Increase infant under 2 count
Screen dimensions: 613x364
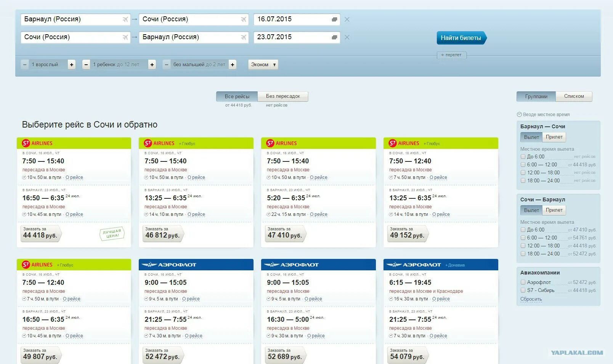(x=233, y=65)
